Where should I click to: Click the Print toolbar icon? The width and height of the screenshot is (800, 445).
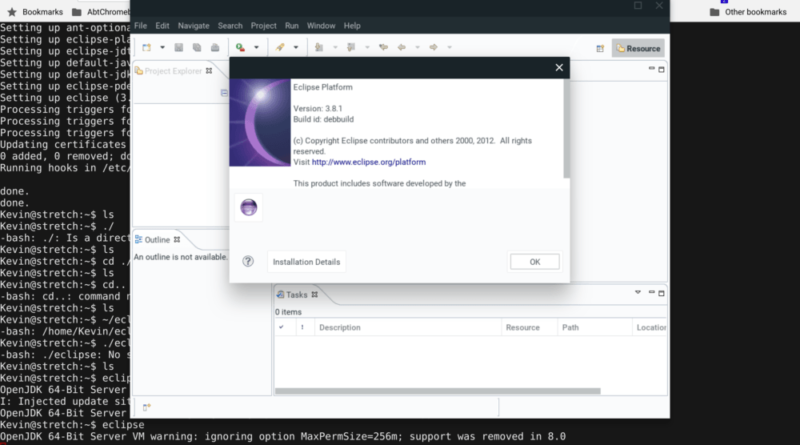pos(215,47)
